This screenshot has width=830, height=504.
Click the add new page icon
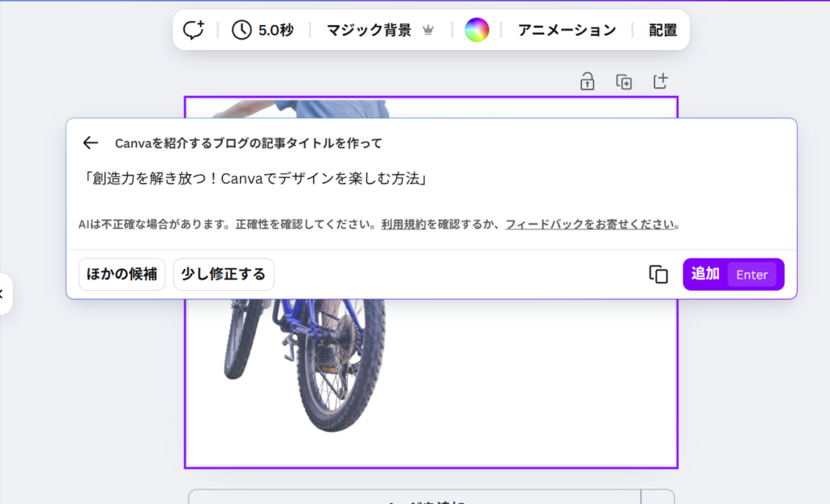coord(661,81)
